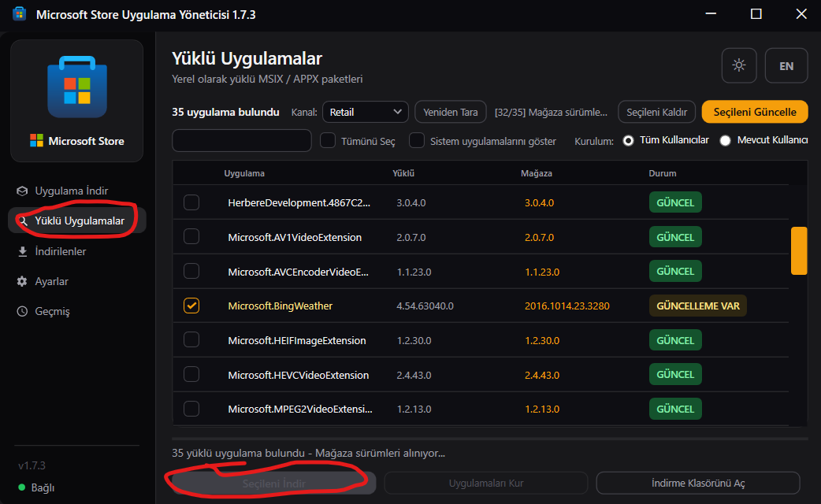Click the GÜNCELLEME VAR status badge
The height and width of the screenshot is (504, 821).
[698, 306]
